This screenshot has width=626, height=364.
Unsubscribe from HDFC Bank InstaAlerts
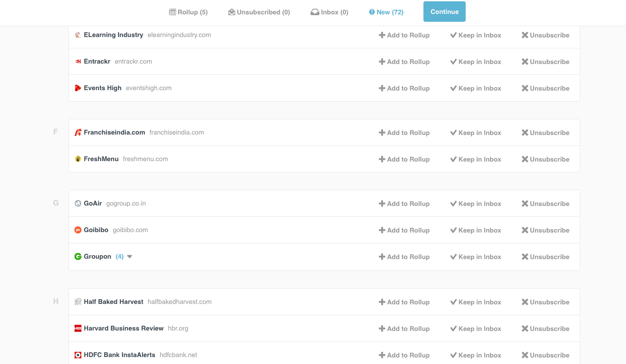(x=545, y=355)
